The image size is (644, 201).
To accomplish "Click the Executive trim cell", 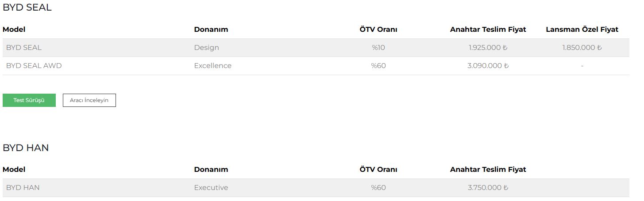I will point(211,188).
